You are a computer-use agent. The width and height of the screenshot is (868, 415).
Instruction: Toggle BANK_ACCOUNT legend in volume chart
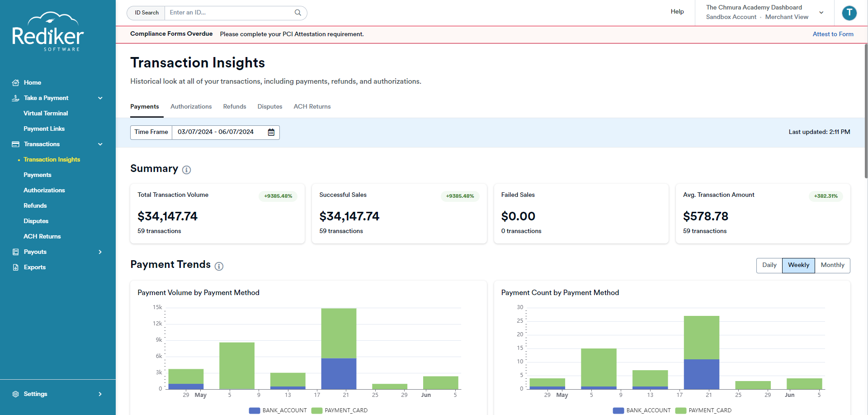pyautogui.click(x=278, y=410)
